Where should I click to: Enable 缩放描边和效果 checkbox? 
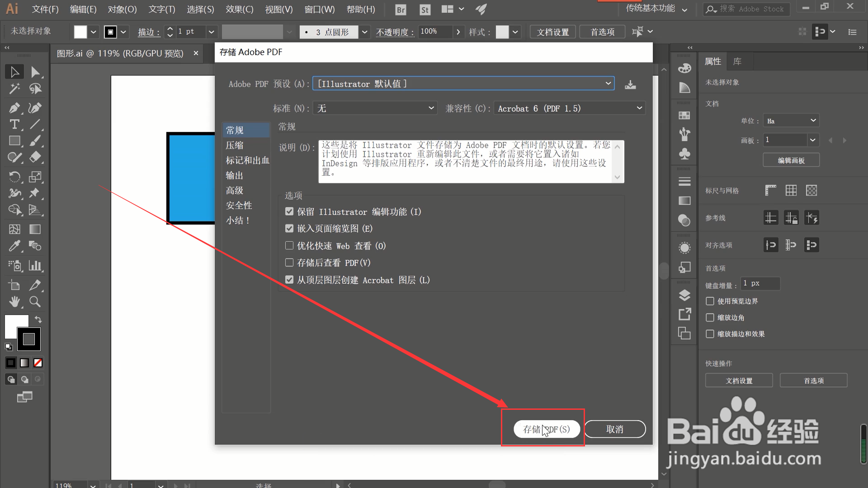(710, 334)
